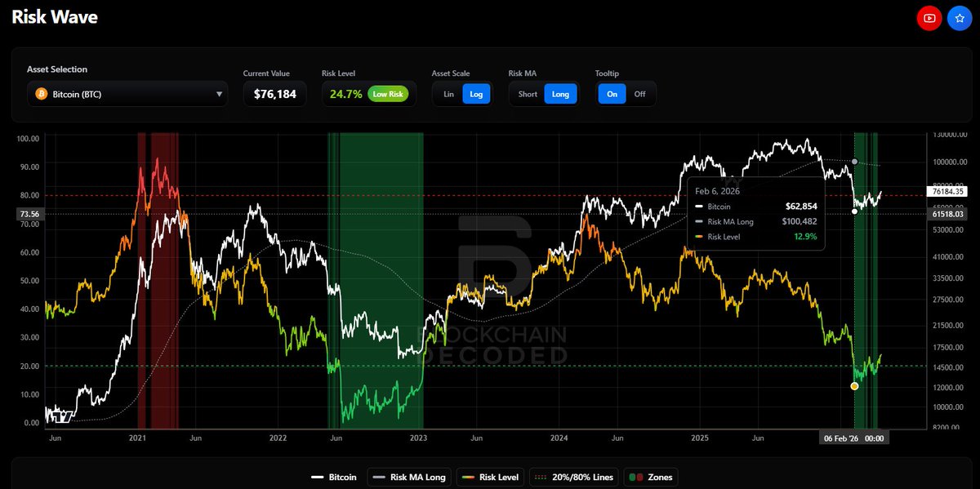The height and width of the screenshot is (489, 980).
Task: Toggle Zones in legend
Action: click(650, 477)
